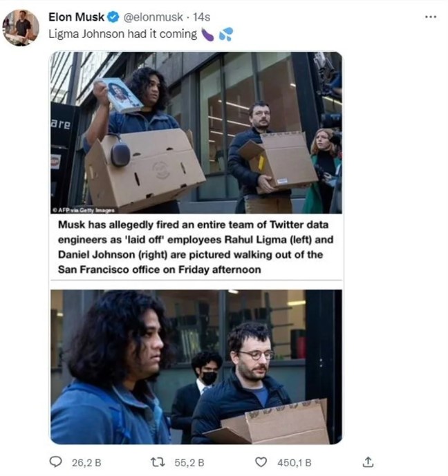Viewport: 448px width, 476px height.
Task: Click the 450,1 B likes count
Action: pos(295,463)
